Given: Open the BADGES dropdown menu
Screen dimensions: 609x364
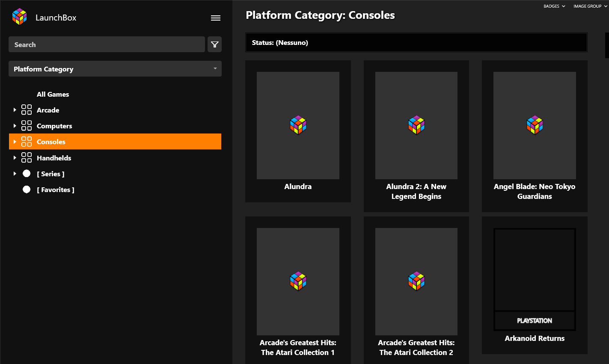Looking at the screenshot, I should [x=554, y=6].
